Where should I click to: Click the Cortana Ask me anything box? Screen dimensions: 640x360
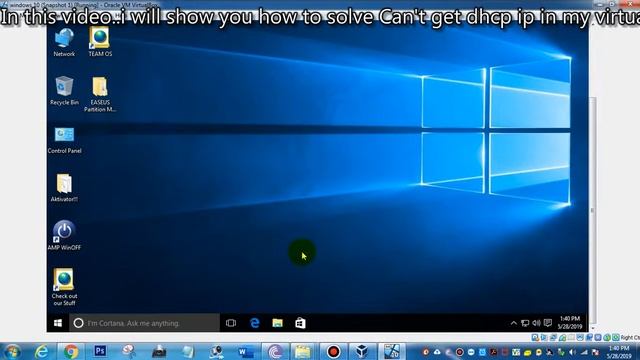(144, 323)
